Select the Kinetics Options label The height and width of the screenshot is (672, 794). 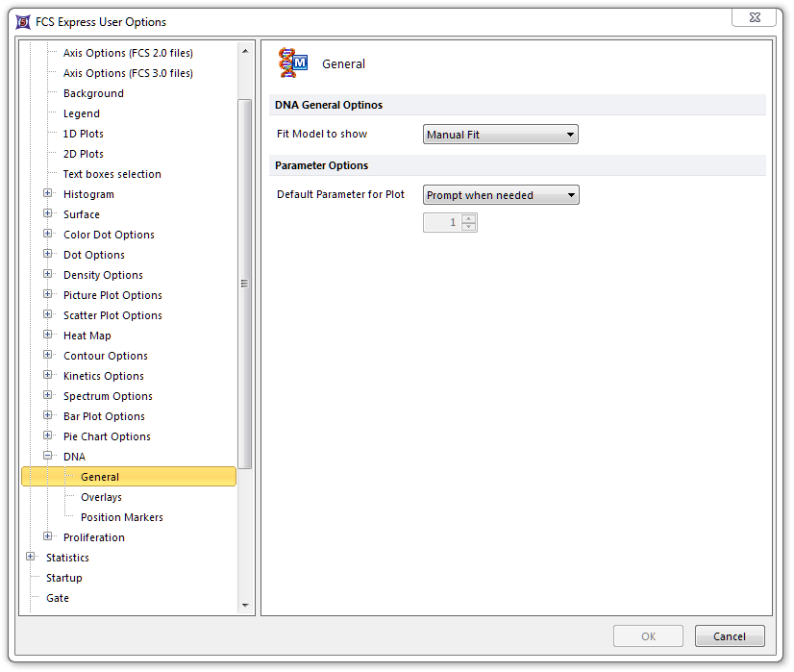(104, 376)
